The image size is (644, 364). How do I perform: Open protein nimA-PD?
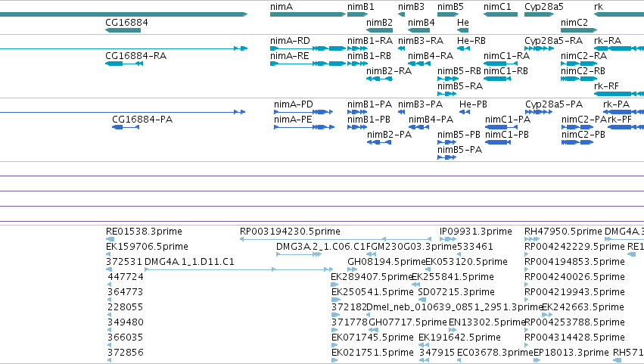[293, 104]
